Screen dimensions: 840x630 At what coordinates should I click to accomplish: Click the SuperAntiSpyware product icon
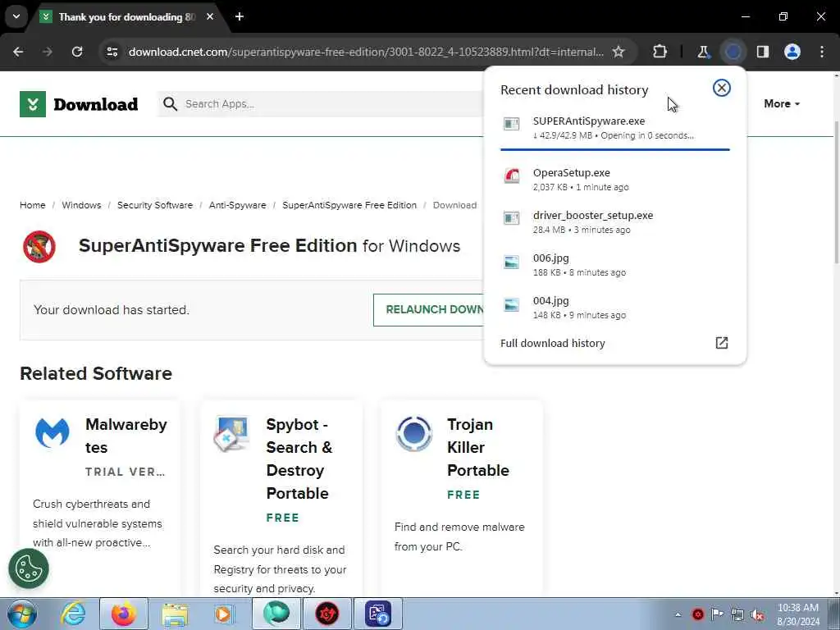tap(39, 246)
